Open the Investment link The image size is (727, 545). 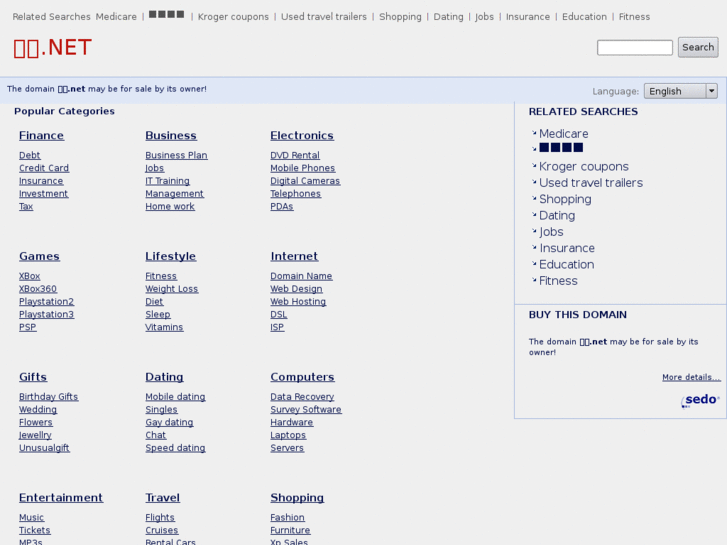click(44, 193)
